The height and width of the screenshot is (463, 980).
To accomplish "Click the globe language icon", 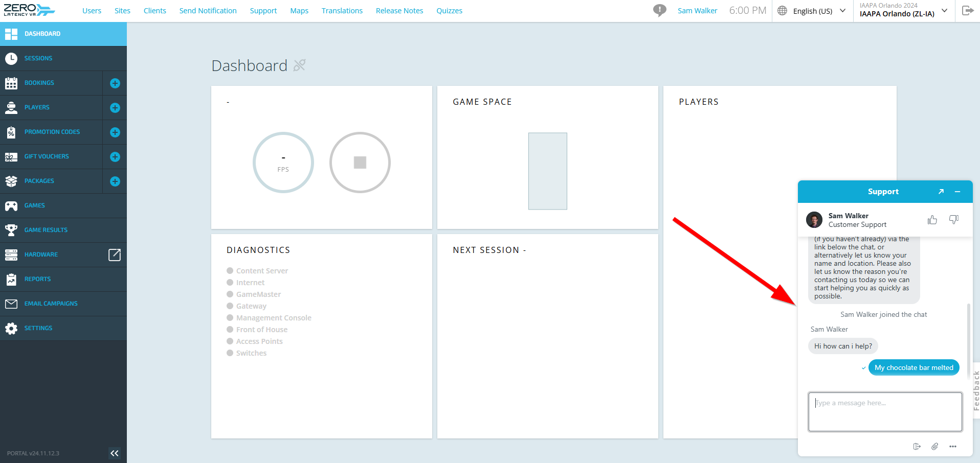I will 782,11.
